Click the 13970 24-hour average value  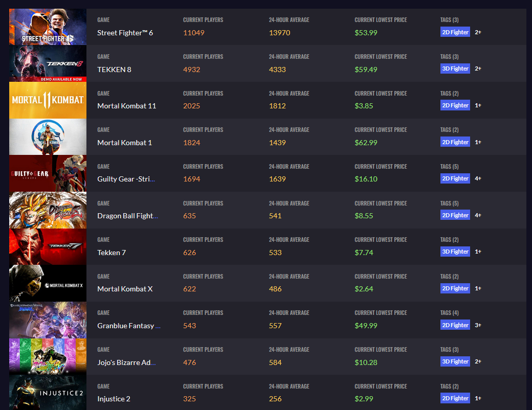tap(280, 33)
